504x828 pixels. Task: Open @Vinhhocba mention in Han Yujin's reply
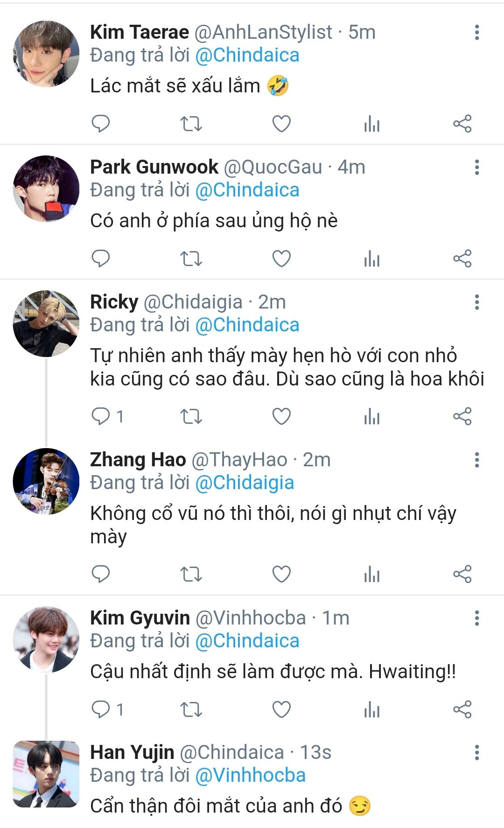click(x=250, y=775)
